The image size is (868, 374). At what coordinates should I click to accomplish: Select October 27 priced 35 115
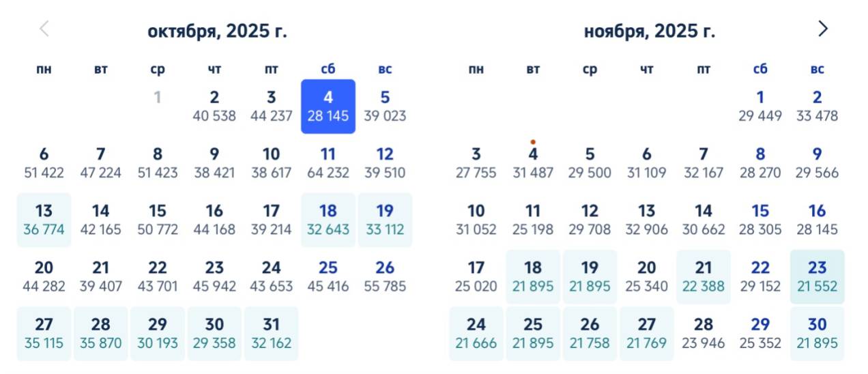coord(44,334)
